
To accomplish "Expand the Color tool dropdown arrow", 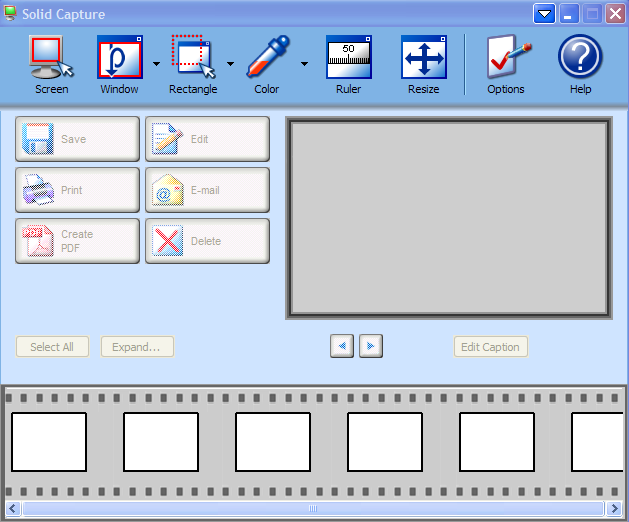I will [x=304, y=64].
